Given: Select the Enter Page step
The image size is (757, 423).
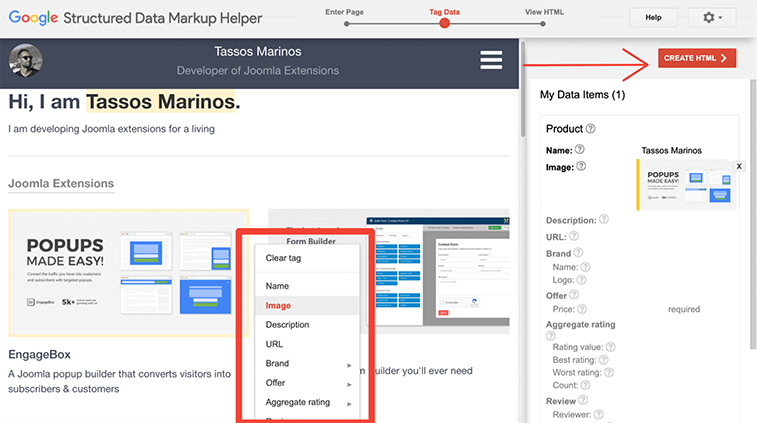Looking at the screenshot, I should coord(344,12).
